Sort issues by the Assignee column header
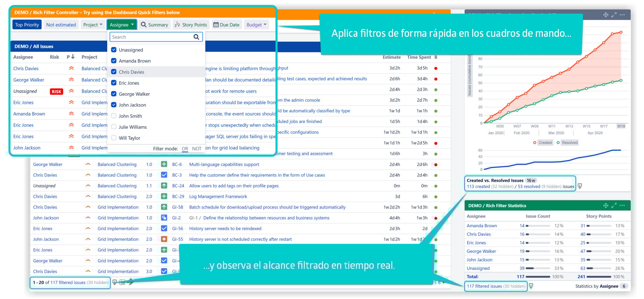Viewport: 644px width, 299px height. (23, 57)
